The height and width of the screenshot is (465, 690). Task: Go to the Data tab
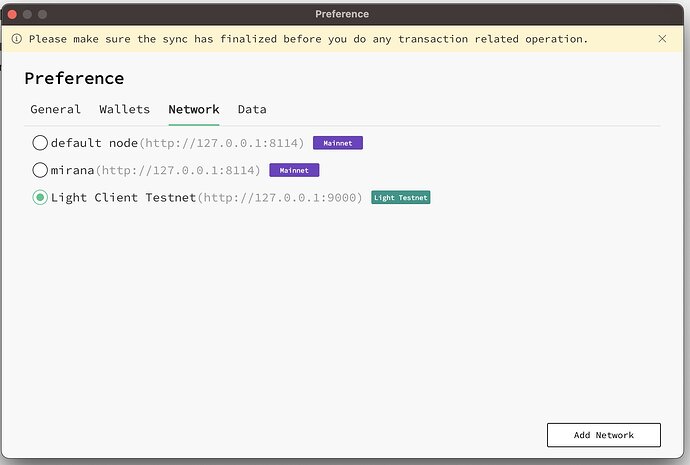tap(252, 109)
